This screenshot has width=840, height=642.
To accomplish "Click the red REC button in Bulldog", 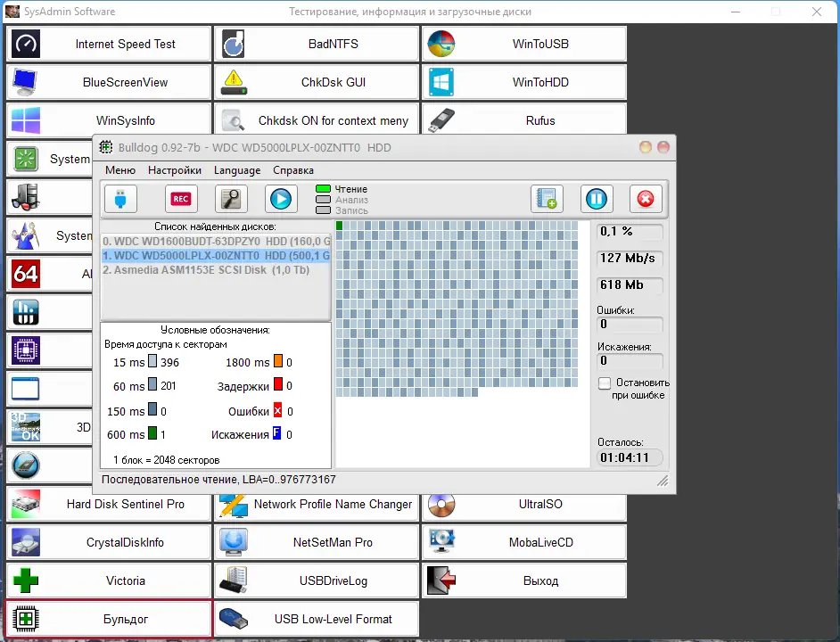I will point(181,199).
